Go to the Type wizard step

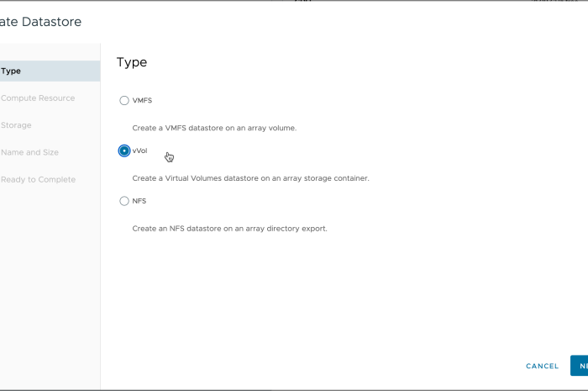[12, 71]
